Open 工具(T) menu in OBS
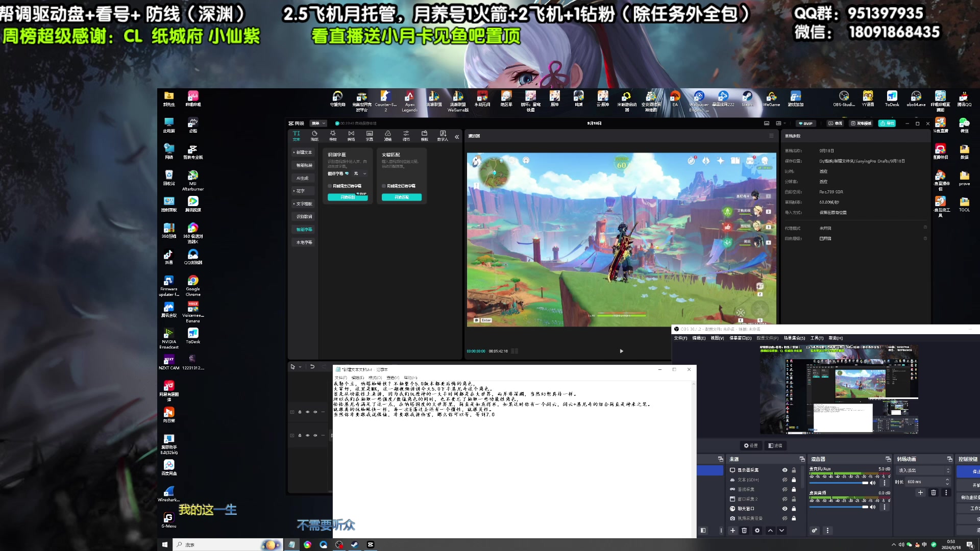 (817, 338)
